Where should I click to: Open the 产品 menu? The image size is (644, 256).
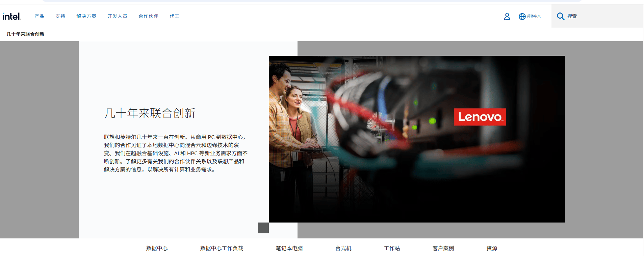(39, 16)
